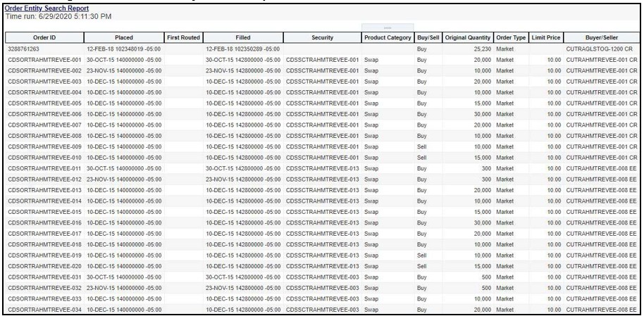Image resolution: width=644 pixels, height=316 pixels.
Task: Select order CDSORTRAHMTREVEE-018
Action: coord(45,244)
